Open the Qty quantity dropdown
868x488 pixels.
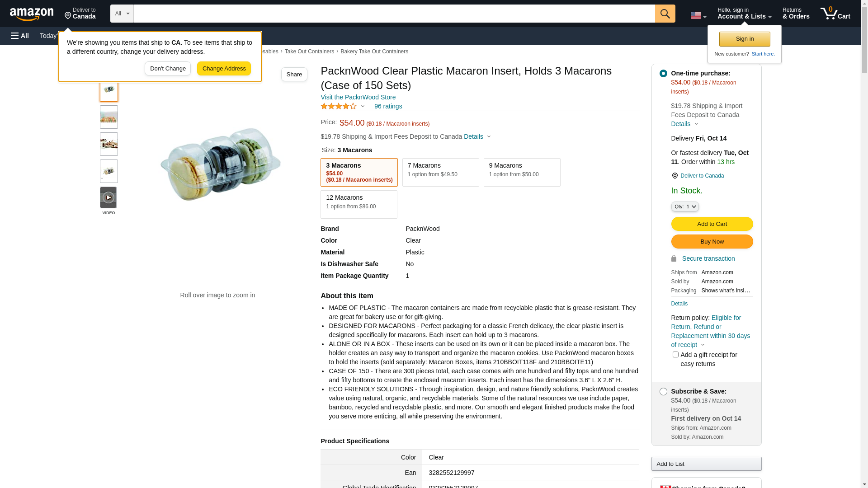(x=684, y=206)
